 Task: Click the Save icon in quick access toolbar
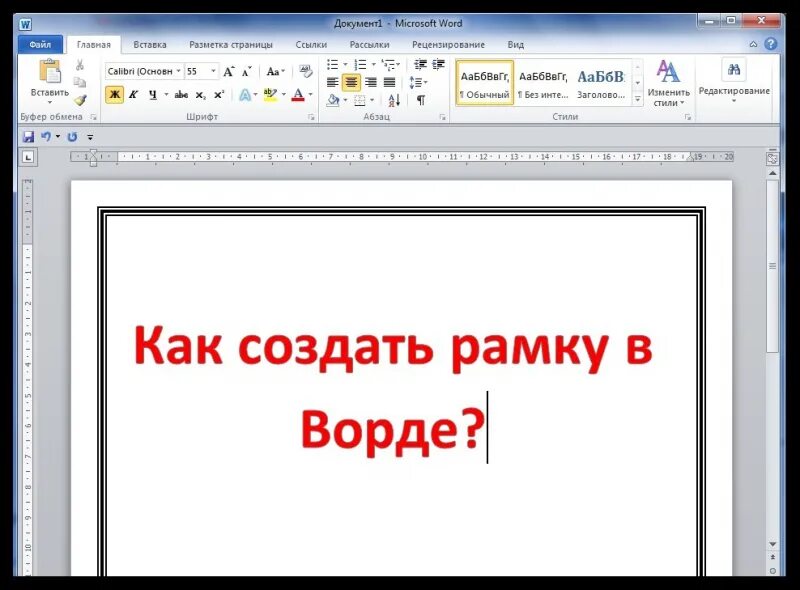point(28,137)
